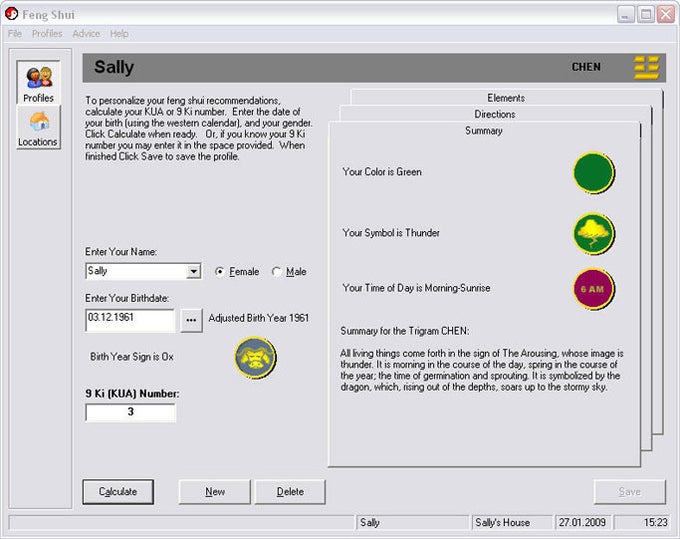Click the status bar 'Sally' entry

[x=412, y=523]
